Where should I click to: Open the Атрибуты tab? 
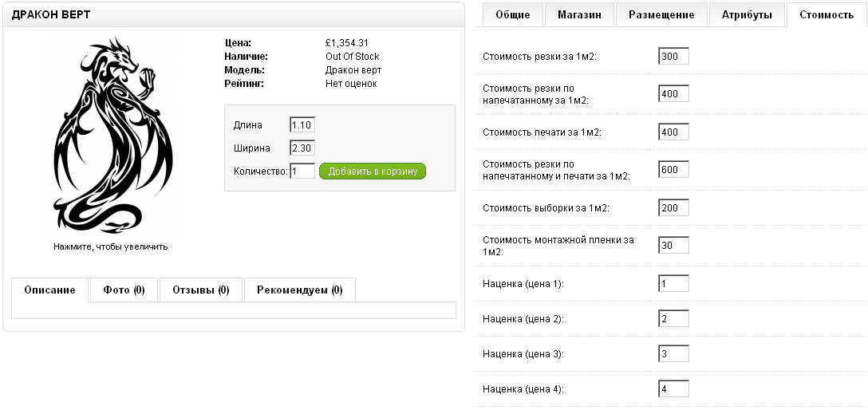[x=747, y=15]
